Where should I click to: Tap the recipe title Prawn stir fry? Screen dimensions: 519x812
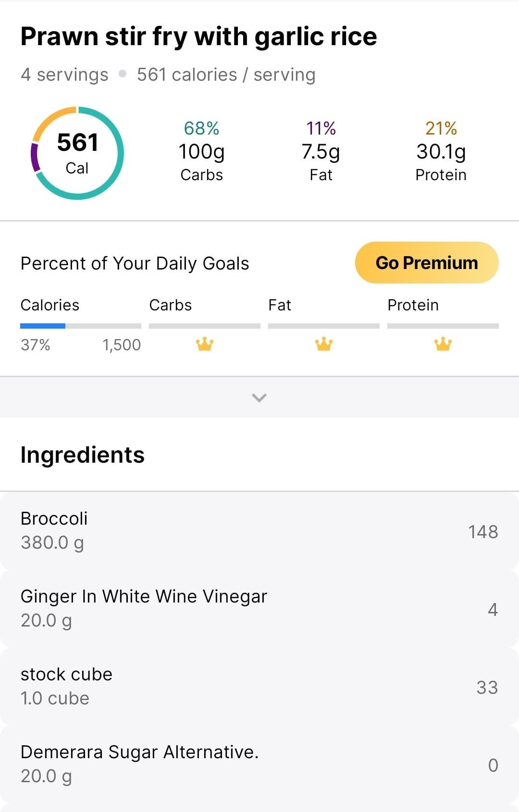(198, 37)
